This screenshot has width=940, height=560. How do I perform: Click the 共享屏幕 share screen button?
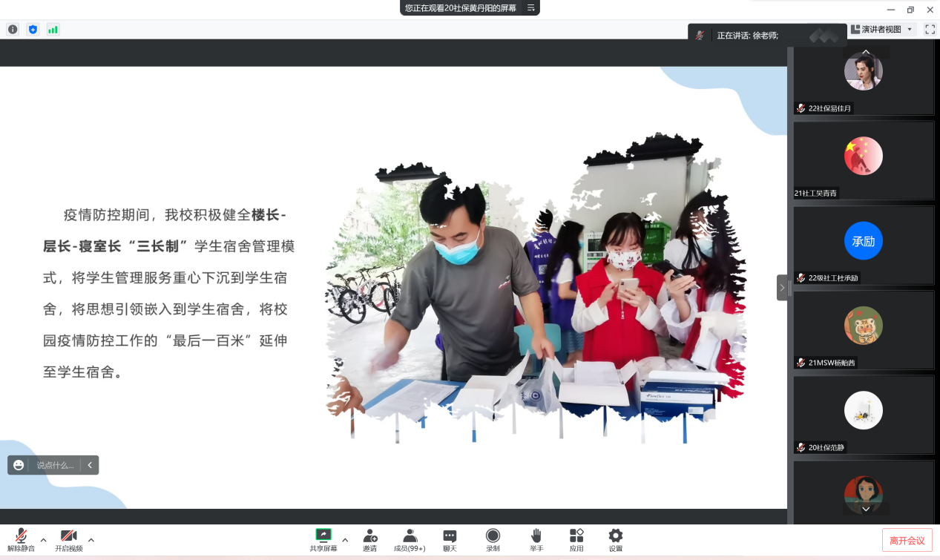323,540
